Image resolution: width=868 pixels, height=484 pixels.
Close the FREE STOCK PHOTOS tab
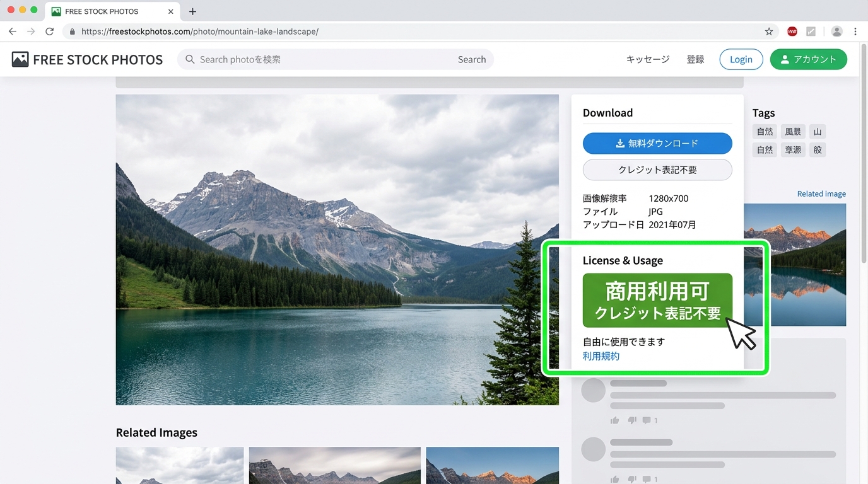[171, 11]
